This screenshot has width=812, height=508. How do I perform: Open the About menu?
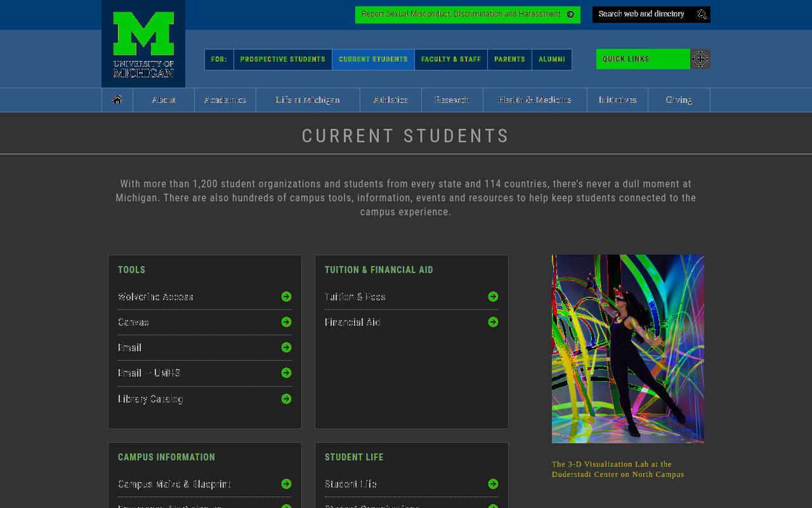[164, 100]
